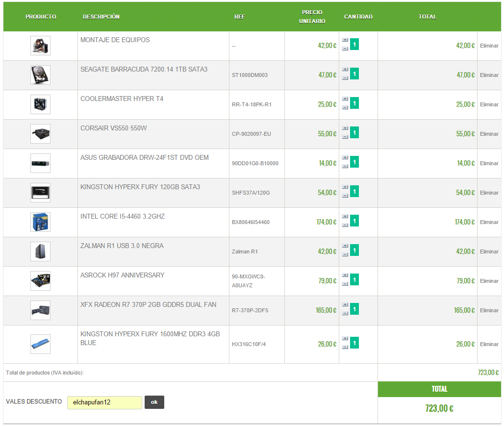Click Eliminar for SEAGATE BARRACUDA
This screenshot has height=426, width=504.
click(489, 75)
